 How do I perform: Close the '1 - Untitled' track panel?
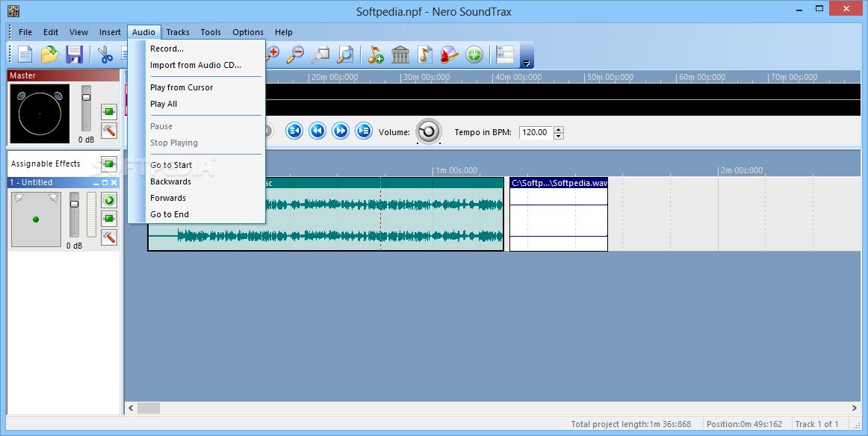tap(114, 183)
